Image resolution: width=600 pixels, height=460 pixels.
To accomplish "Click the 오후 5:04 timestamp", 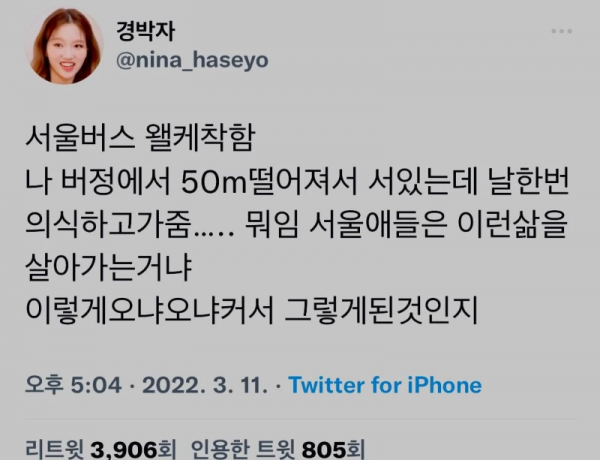I will 73,385.
